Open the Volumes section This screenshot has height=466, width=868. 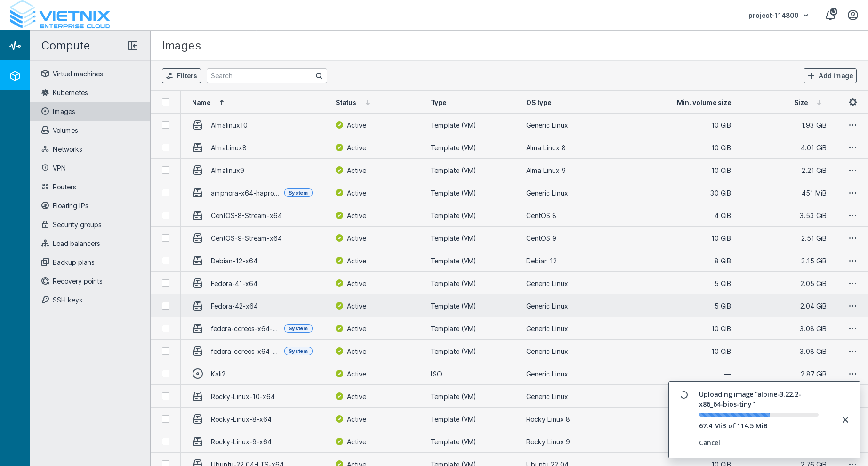pos(65,131)
